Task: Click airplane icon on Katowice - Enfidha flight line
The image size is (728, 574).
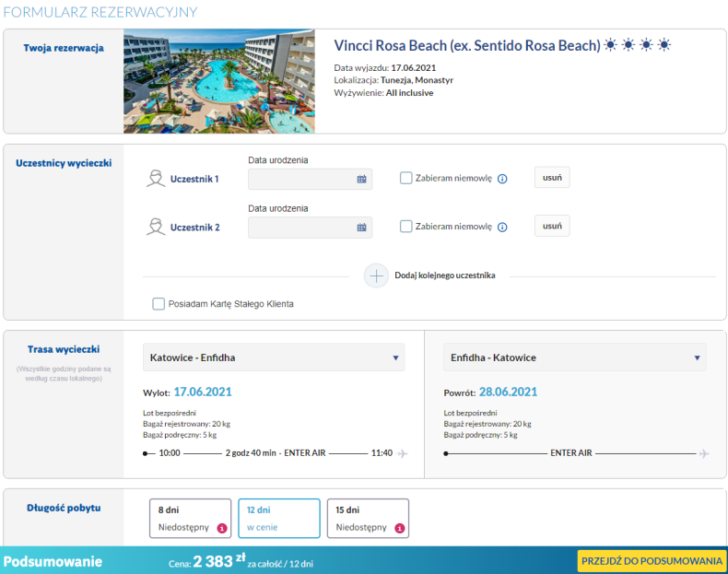Action: 403,453
